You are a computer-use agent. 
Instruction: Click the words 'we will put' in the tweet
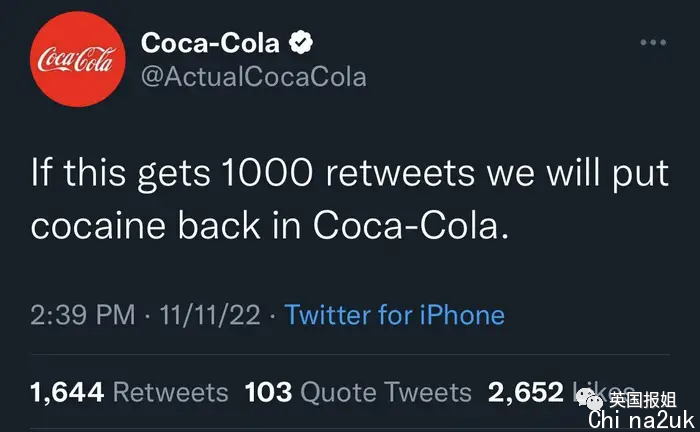(578, 174)
